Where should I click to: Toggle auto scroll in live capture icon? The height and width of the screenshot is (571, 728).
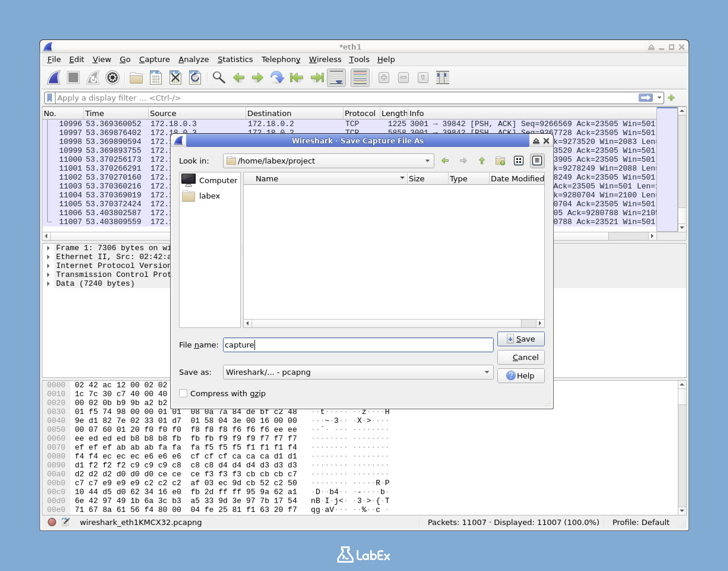click(x=336, y=77)
